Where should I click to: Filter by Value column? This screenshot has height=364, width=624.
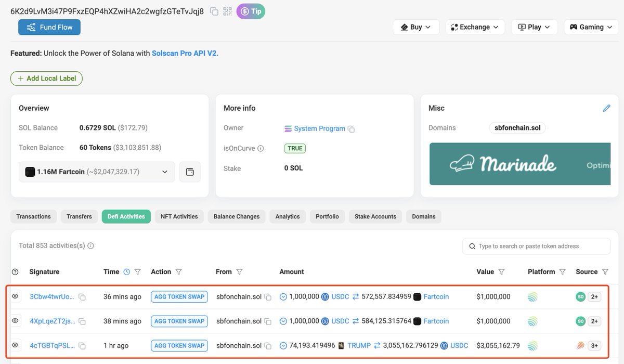click(x=502, y=272)
